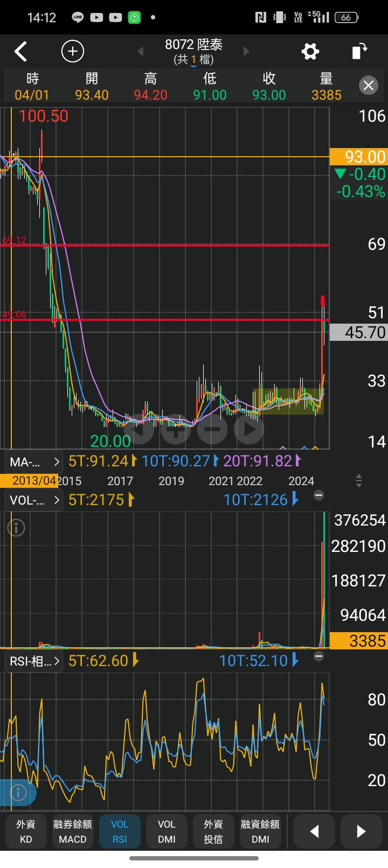
Task: Tap the info icon in volume panel
Action: (x=16, y=528)
